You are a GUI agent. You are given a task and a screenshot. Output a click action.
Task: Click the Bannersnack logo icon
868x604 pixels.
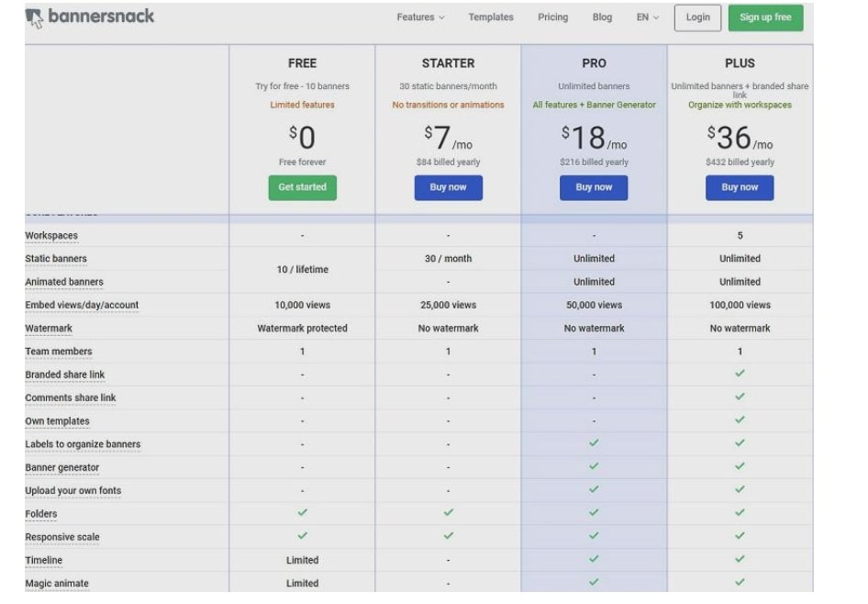[34, 16]
